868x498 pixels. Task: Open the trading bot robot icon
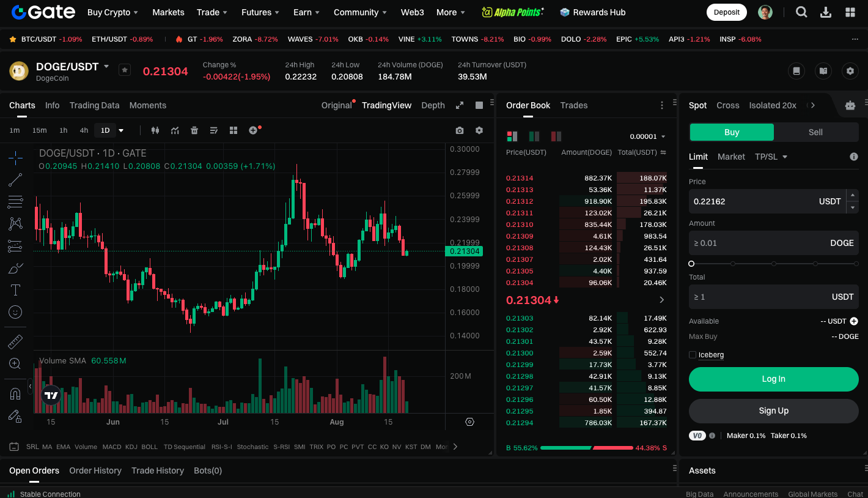[850, 105]
